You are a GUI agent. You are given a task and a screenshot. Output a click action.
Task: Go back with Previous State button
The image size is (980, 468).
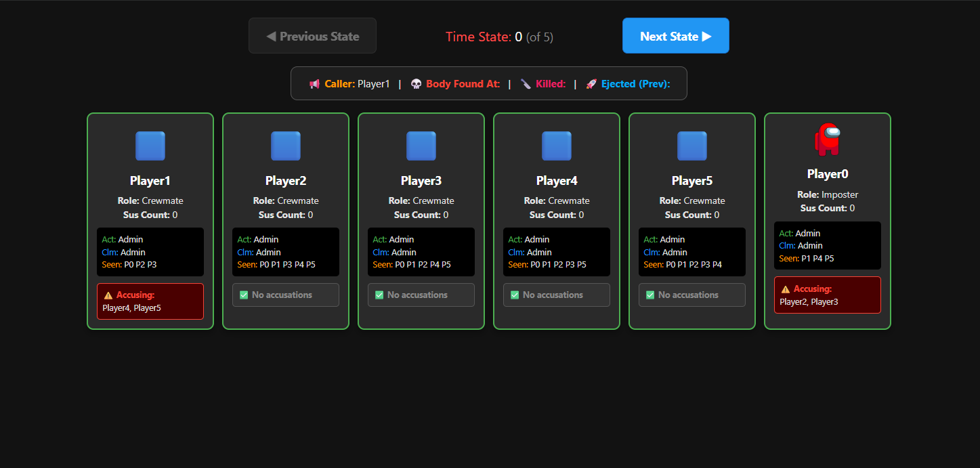click(312, 36)
